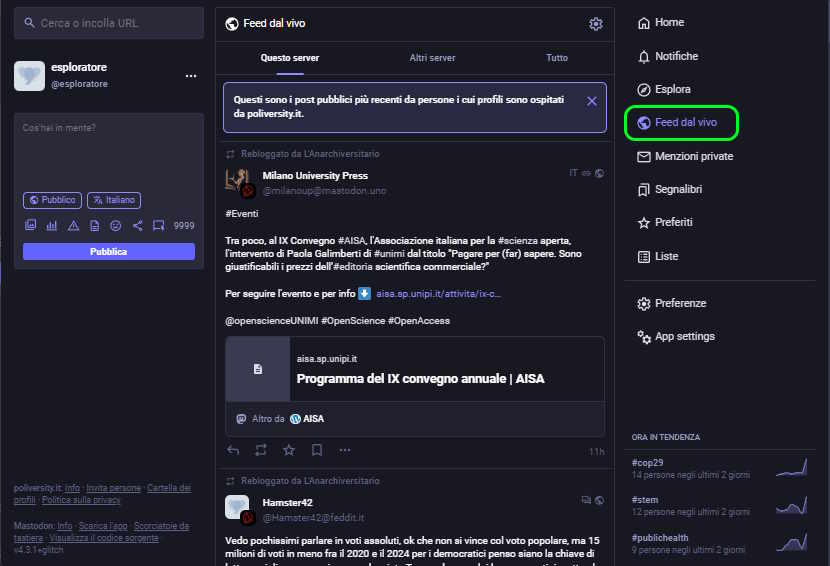830x566 pixels.
Task: Open the Programma del IX convegno annuale card
Action: tap(415, 369)
